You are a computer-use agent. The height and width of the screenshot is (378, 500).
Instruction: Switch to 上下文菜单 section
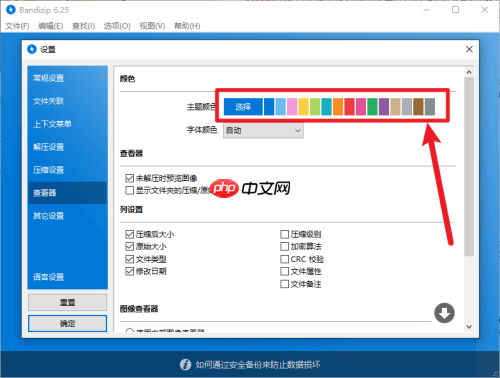(67, 124)
